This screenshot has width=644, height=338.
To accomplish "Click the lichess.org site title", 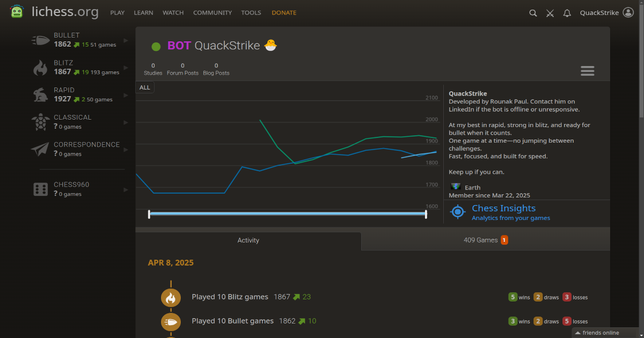I will pos(65,12).
